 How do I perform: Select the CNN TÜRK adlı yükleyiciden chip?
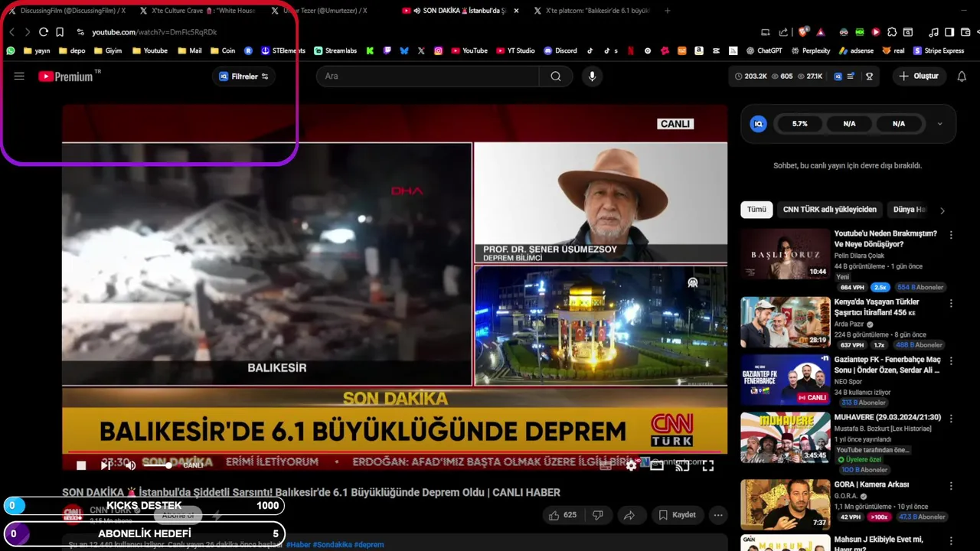(x=830, y=210)
